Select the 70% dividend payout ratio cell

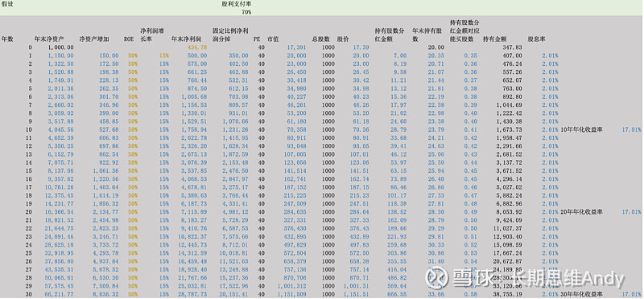click(x=246, y=12)
